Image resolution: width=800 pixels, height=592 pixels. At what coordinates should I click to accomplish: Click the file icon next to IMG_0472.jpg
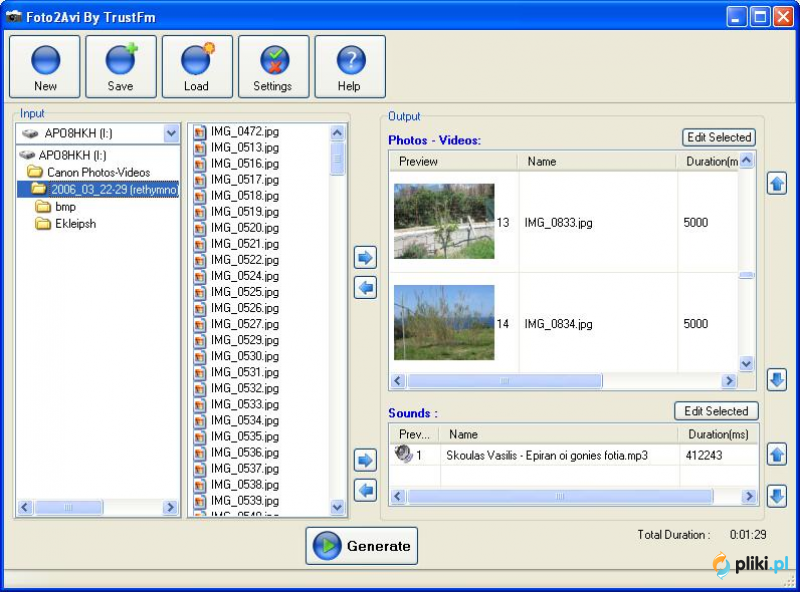200,132
